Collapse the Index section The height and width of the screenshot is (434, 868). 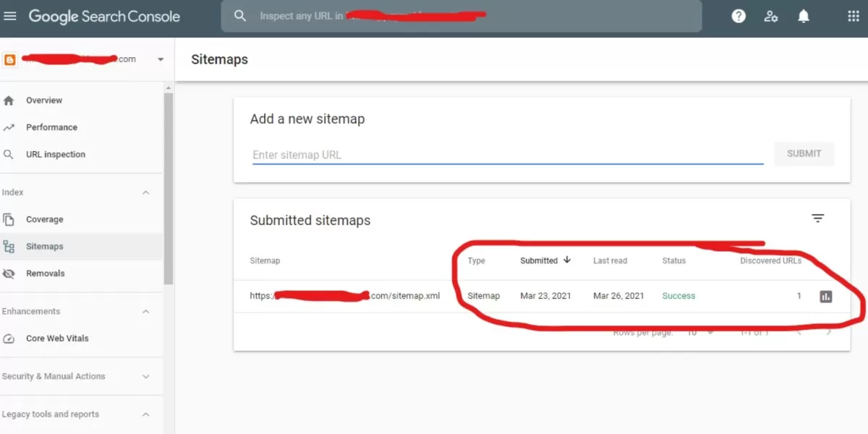(x=145, y=192)
